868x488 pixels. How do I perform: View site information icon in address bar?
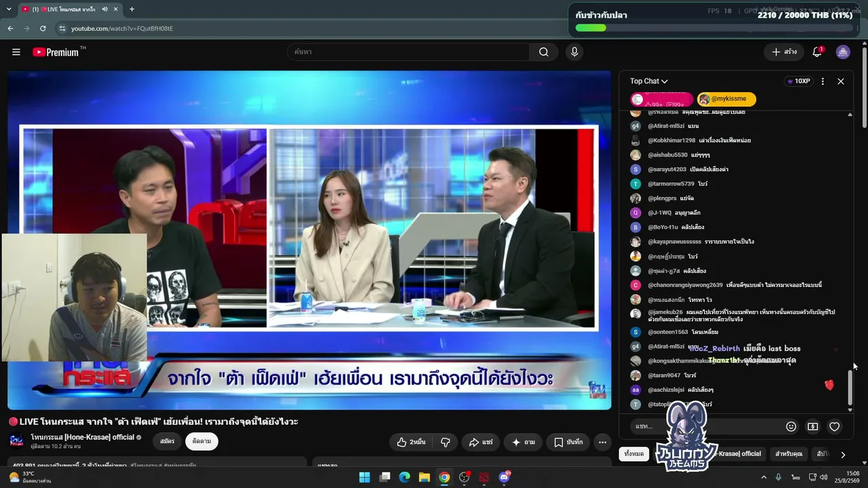62,28
